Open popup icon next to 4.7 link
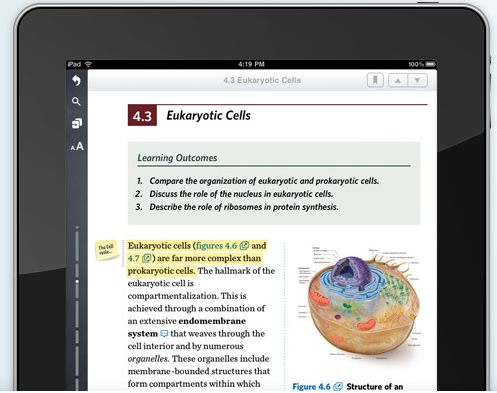The height and width of the screenshot is (393, 497). pyautogui.click(x=147, y=258)
